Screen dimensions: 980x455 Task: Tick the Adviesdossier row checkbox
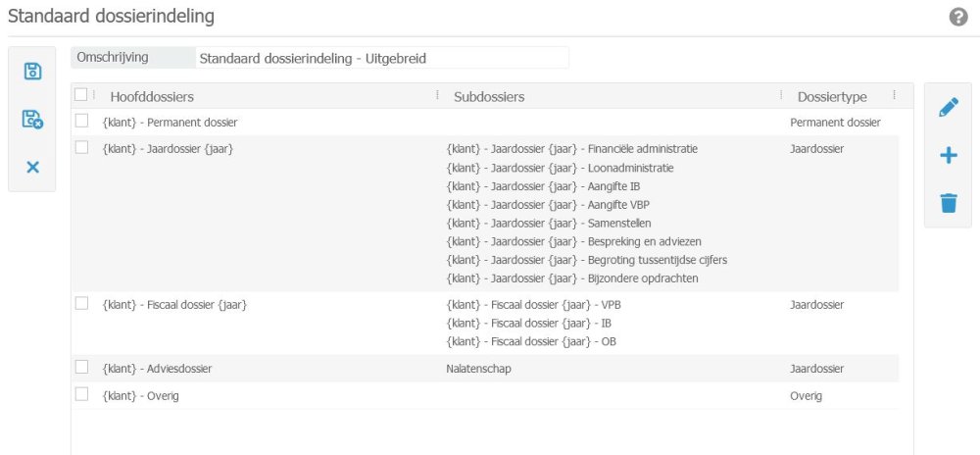tap(81, 367)
